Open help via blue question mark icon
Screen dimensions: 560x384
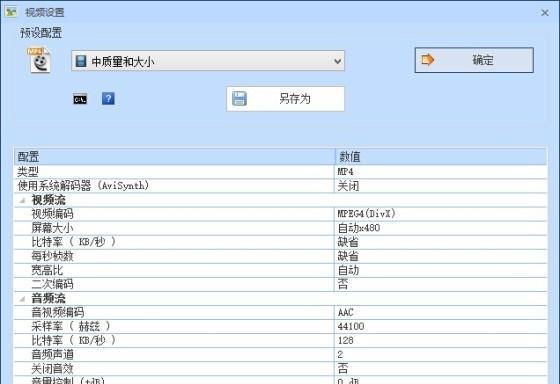(x=108, y=98)
